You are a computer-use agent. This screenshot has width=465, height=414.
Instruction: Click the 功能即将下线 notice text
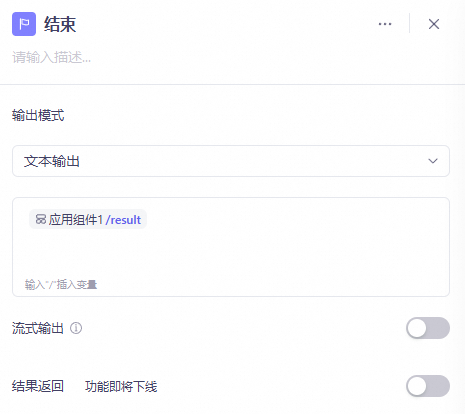[x=121, y=387]
